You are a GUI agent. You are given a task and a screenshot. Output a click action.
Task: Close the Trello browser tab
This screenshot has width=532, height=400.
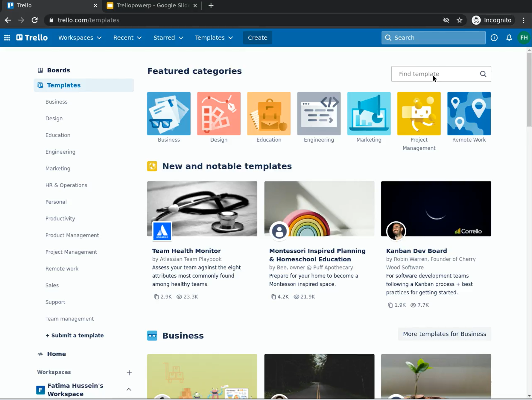[95, 5]
